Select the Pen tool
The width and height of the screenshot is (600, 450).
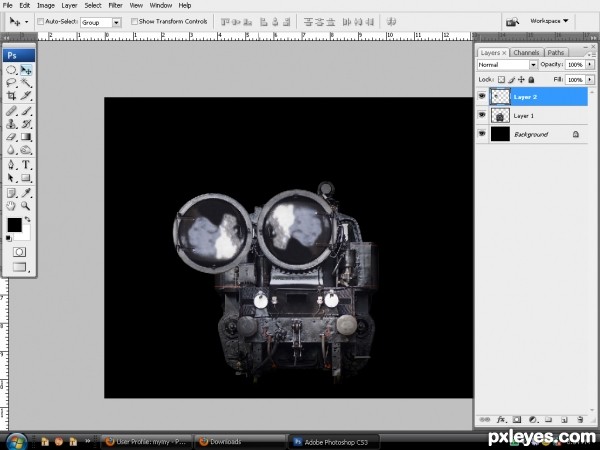pyautogui.click(x=11, y=165)
